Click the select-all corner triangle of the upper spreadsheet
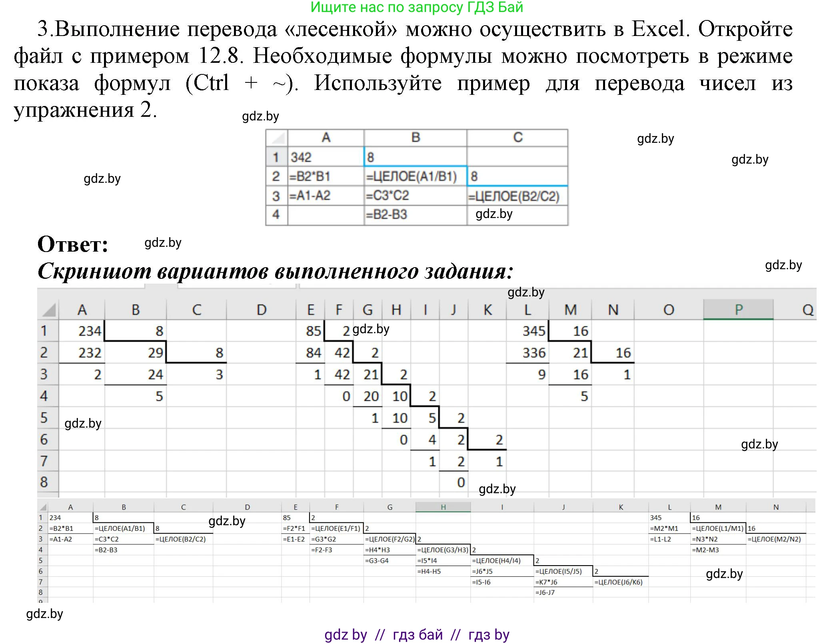The image size is (835, 644). (48, 309)
